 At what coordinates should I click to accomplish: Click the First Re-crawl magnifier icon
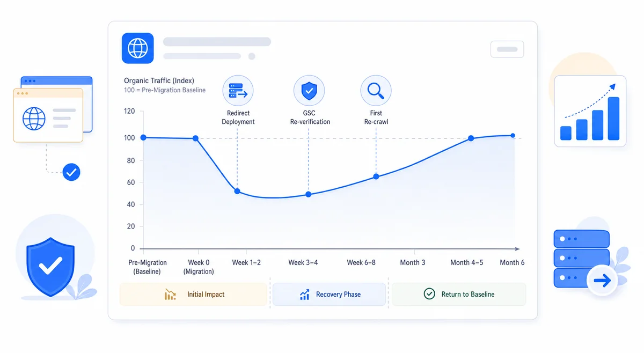pos(376,90)
